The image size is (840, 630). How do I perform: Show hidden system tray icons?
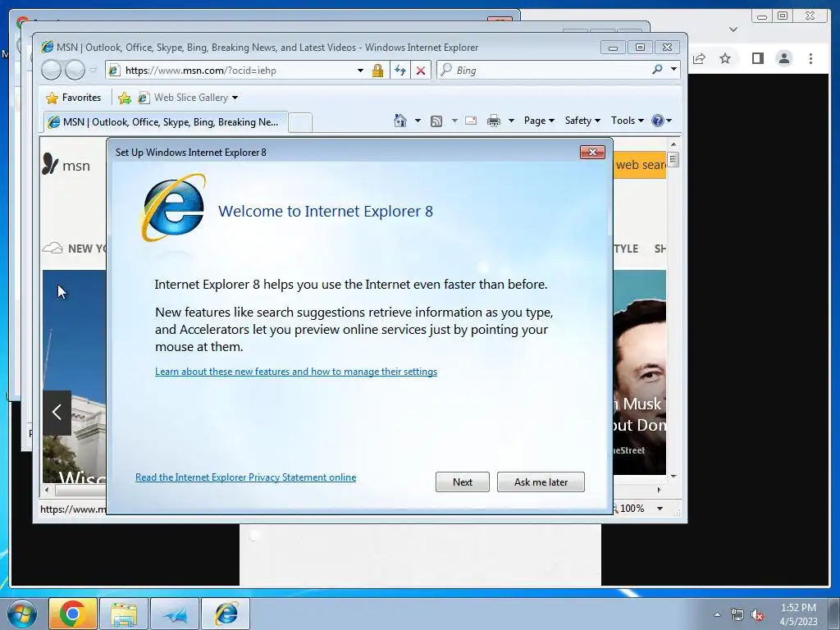pyautogui.click(x=717, y=614)
